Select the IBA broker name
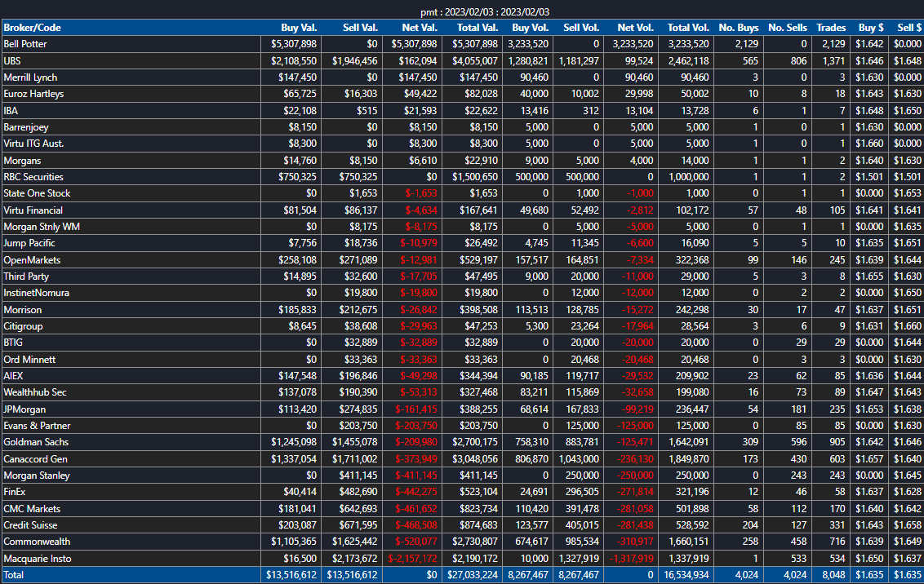The width and height of the screenshot is (924, 584). point(11,111)
